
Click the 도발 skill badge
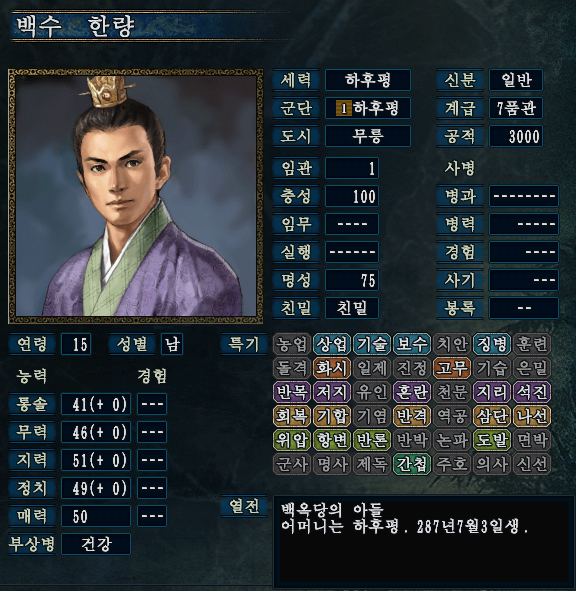click(492, 440)
